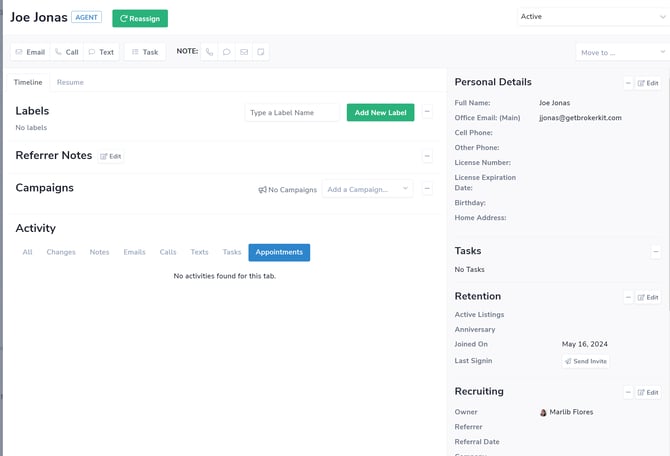
Task: Click the label name input field
Action: pos(292,113)
